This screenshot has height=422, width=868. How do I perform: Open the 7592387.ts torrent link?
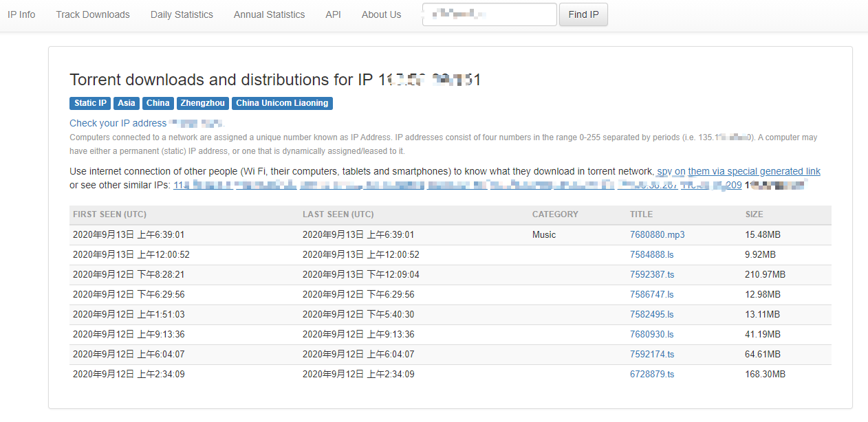(x=651, y=275)
